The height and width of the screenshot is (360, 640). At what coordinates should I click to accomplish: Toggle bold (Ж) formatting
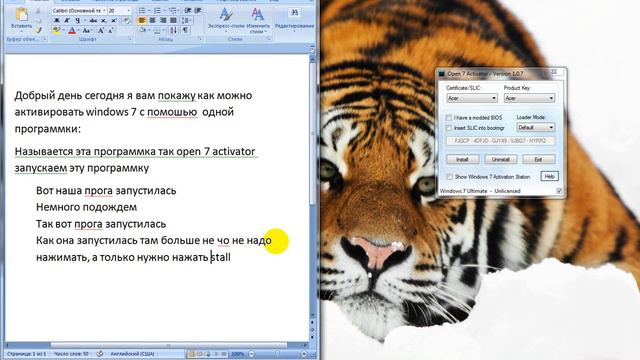point(57,20)
